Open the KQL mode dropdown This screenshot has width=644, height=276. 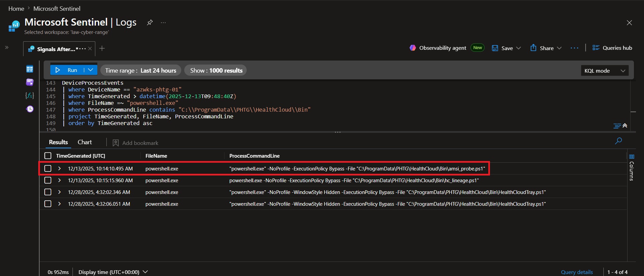605,71
